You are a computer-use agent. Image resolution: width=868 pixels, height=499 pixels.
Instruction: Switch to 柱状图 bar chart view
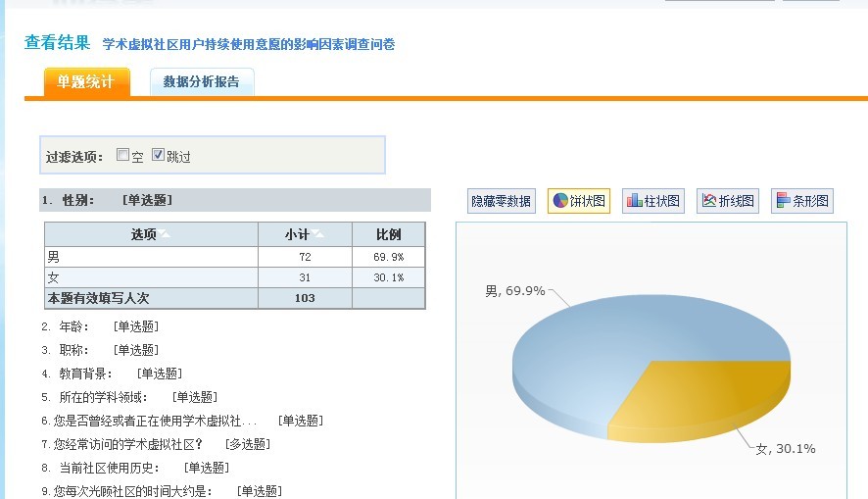[653, 201]
